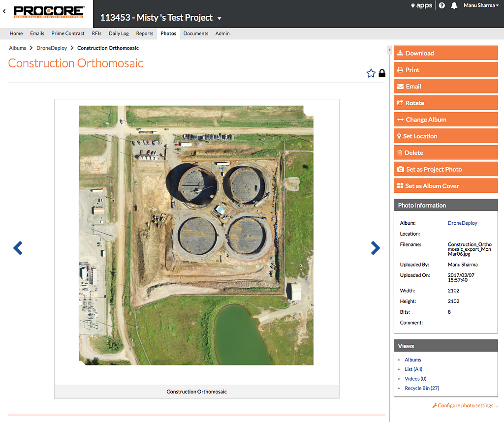Viewport: 504px width, 422px height.
Task: Collapse the right sidebar panel arrow
Action: pyautogui.click(x=390, y=50)
